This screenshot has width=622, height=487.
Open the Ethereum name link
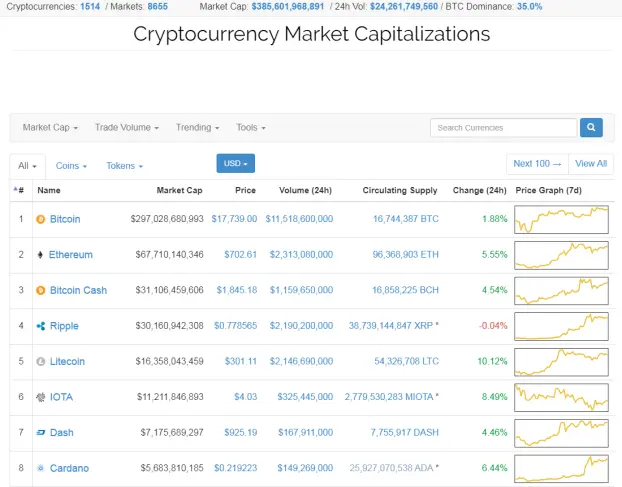pos(71,255)
